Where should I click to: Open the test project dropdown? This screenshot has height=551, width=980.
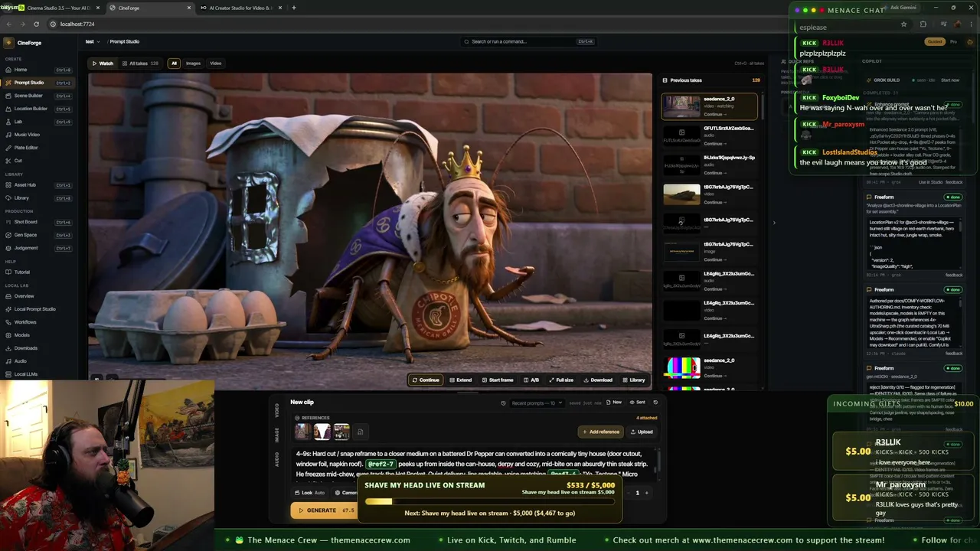pyautogui.click(x=92, y=41)
